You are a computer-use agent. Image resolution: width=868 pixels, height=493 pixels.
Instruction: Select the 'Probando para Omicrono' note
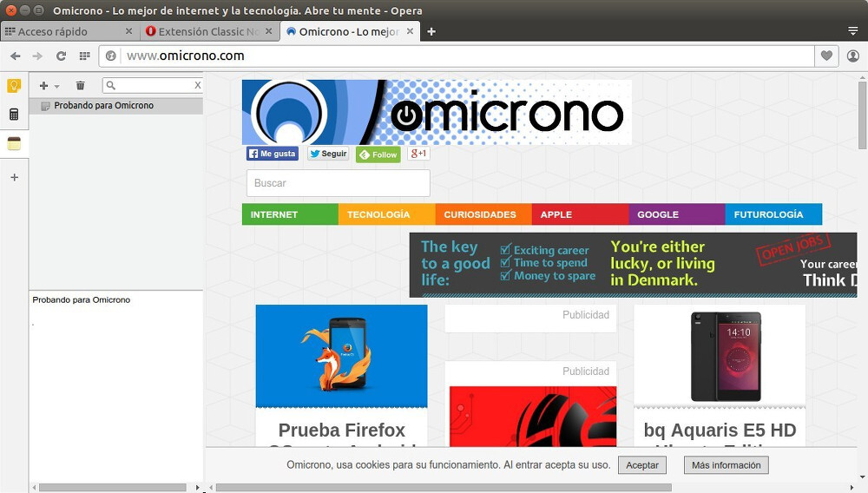(104, 106)
